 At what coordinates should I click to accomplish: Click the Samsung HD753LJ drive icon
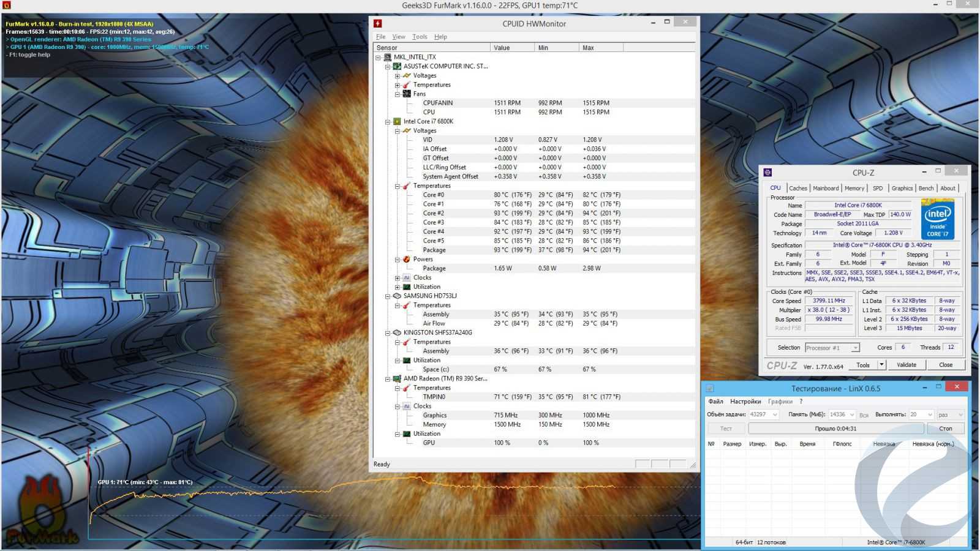[x=397, y=296]
